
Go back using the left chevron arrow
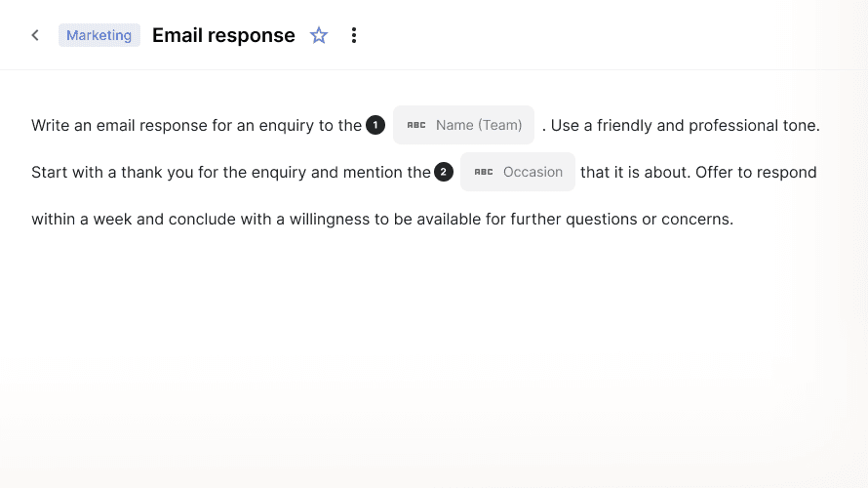click(x=35, y=35)
